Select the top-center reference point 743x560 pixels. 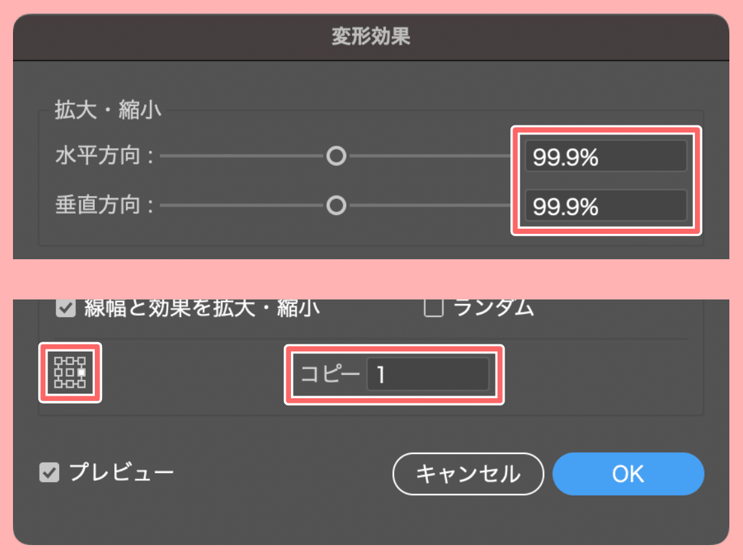coord(69,361)
